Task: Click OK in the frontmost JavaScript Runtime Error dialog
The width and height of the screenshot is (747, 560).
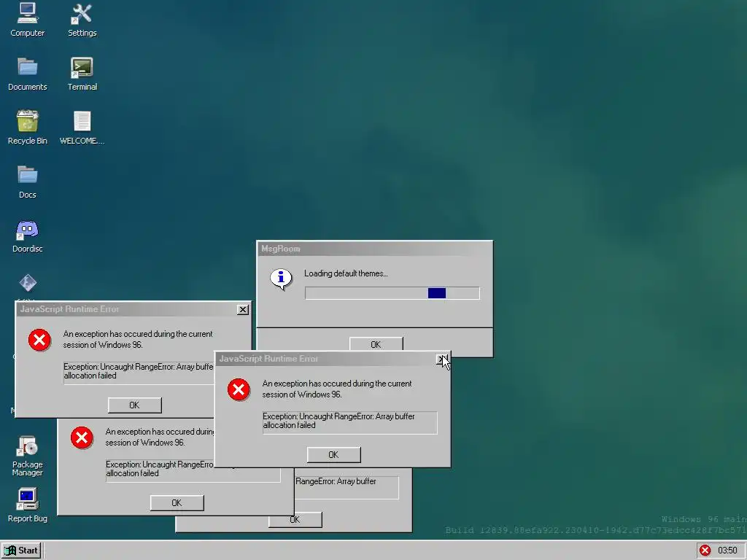Action: coord(333,455)
